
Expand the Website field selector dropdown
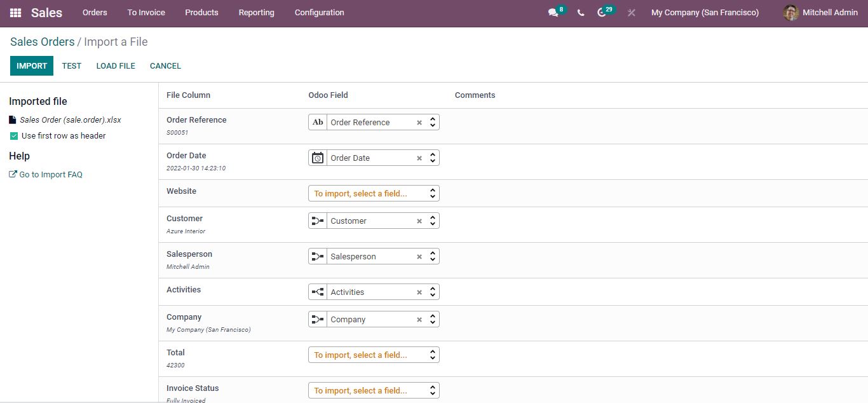pyautogui.click(x=374, y=193)
